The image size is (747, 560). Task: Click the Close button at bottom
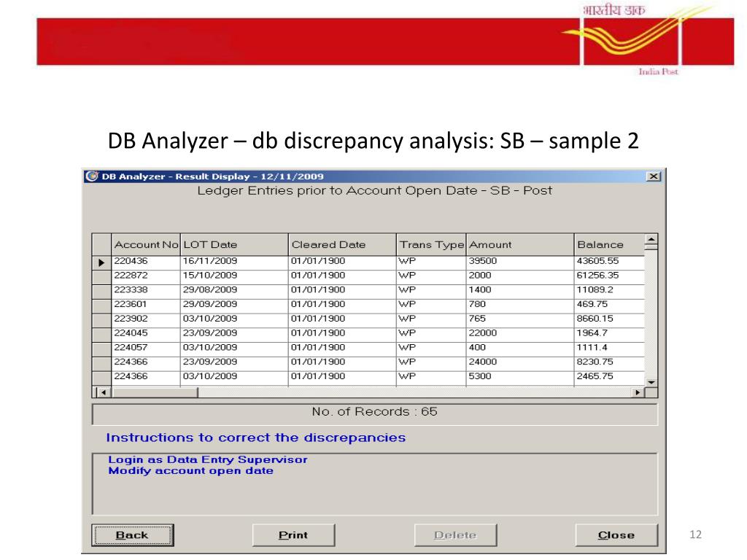(x=616, y=534)
